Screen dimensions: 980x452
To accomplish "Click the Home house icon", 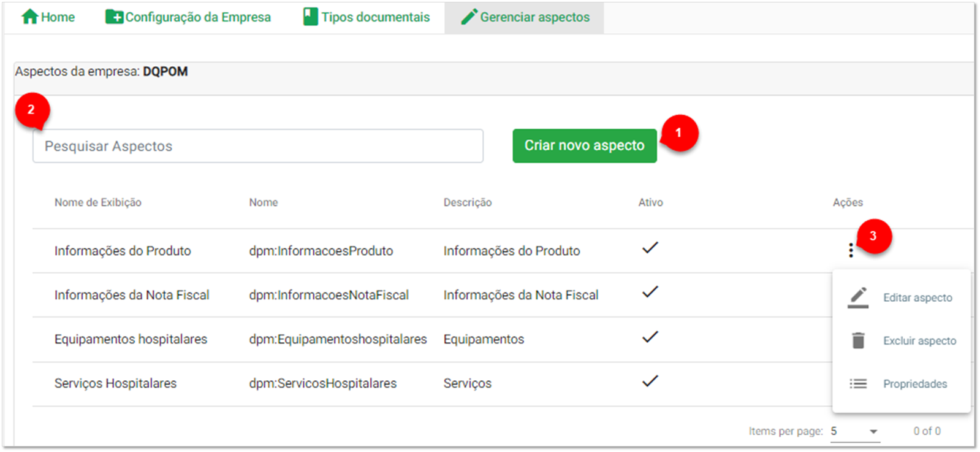I will point(29,17).
